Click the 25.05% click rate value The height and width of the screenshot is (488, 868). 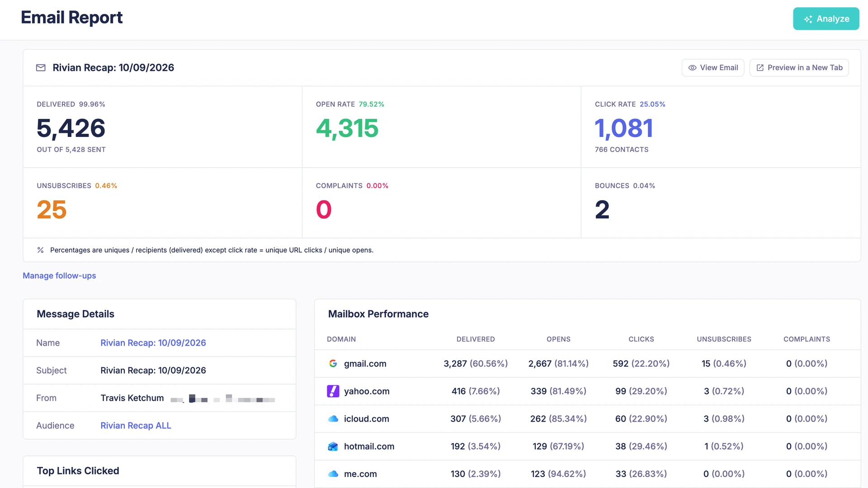[652, 104]
